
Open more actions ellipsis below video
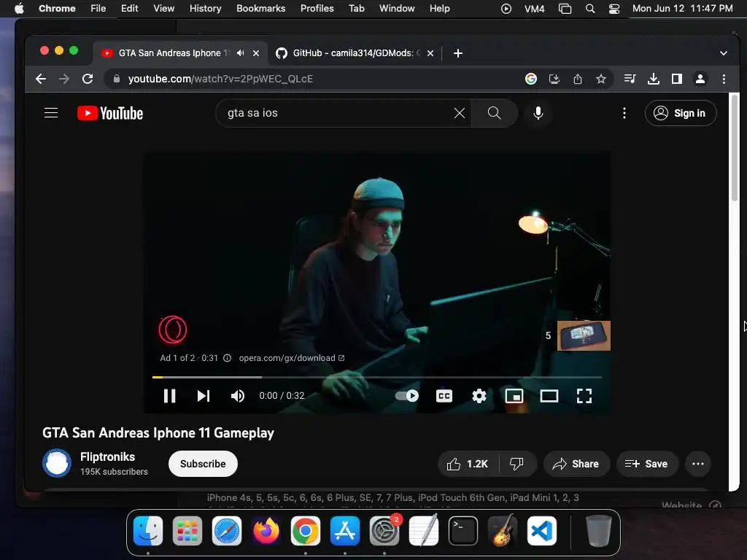[x=698, y=464]
